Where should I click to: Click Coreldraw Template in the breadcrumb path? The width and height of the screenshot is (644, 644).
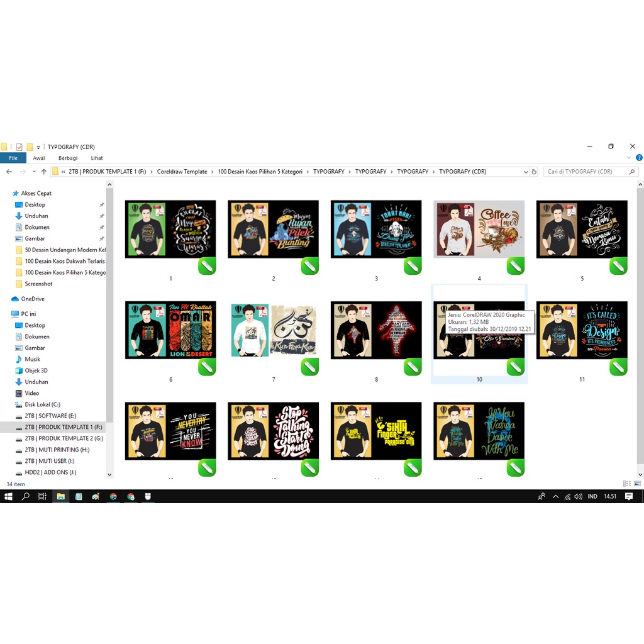(182, 172)
